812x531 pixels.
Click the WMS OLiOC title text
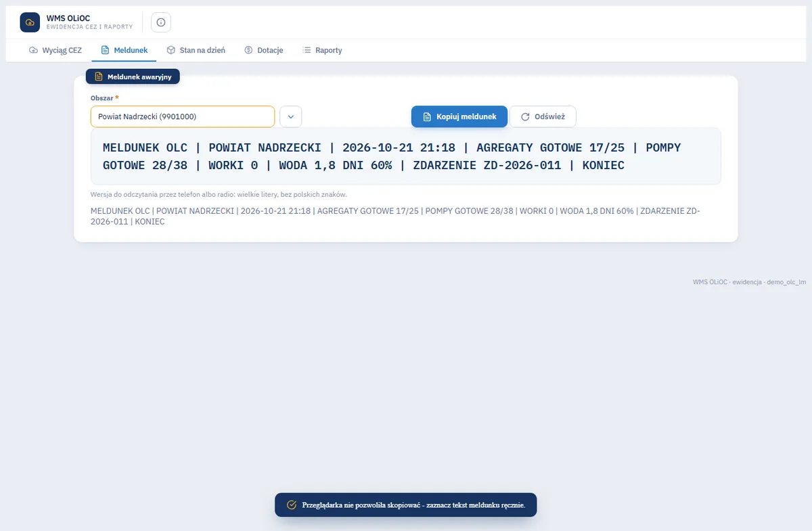point(68,18)
